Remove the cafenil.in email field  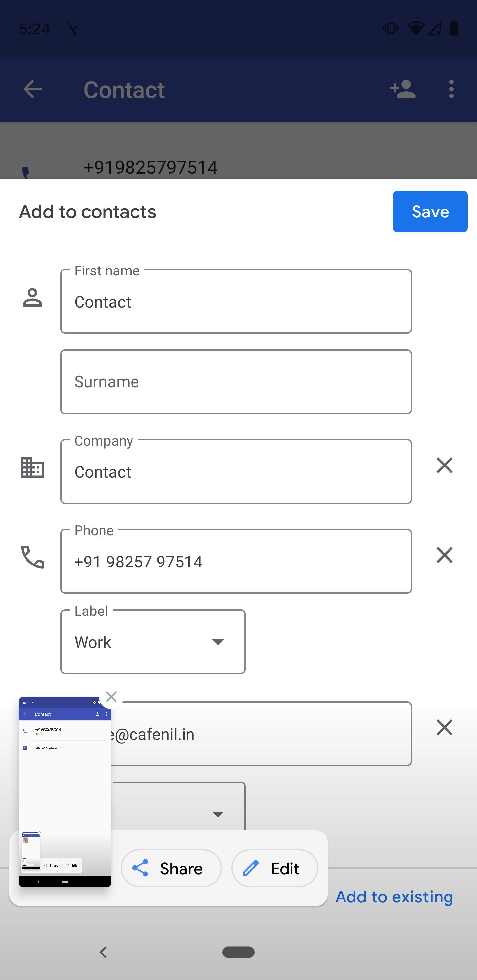coord(444,727)
